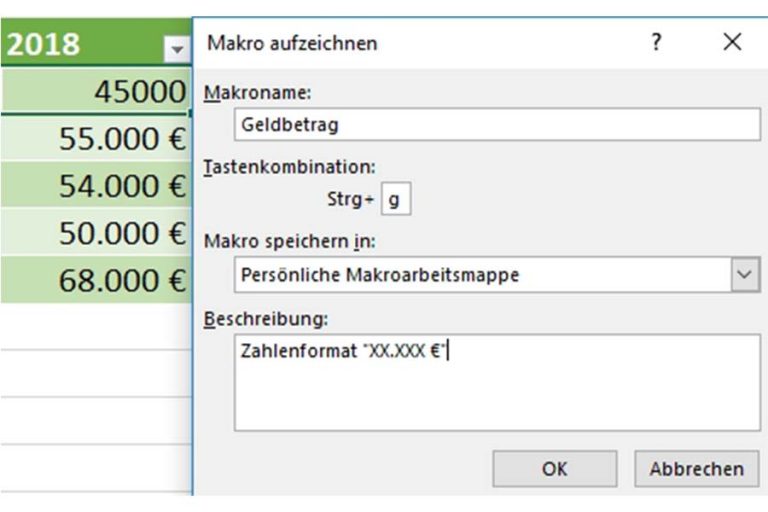Select the 50.000 € cell
Viewport: 768px width, 512px height.
coord(95,233)
